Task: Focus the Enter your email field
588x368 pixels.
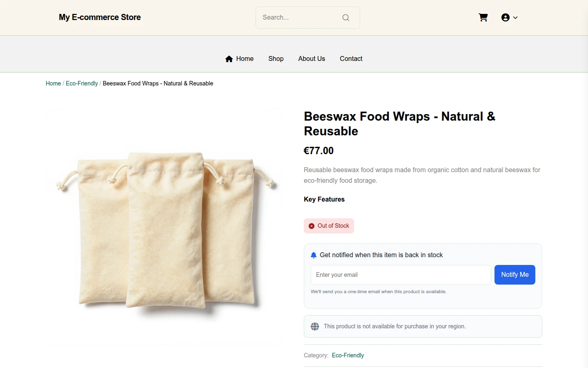Action: pyautogui.click(x=401, y=275)
